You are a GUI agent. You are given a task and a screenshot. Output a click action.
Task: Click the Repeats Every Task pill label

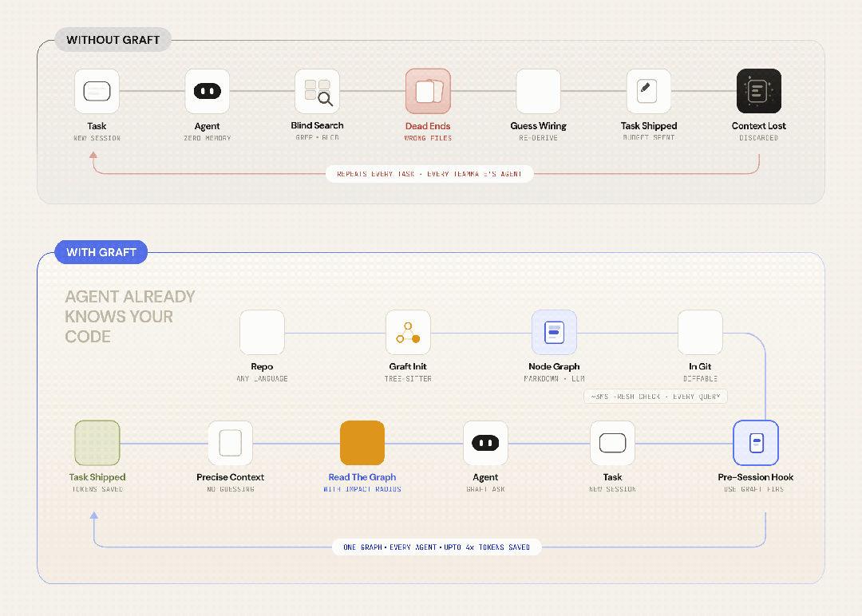point(429,174)
